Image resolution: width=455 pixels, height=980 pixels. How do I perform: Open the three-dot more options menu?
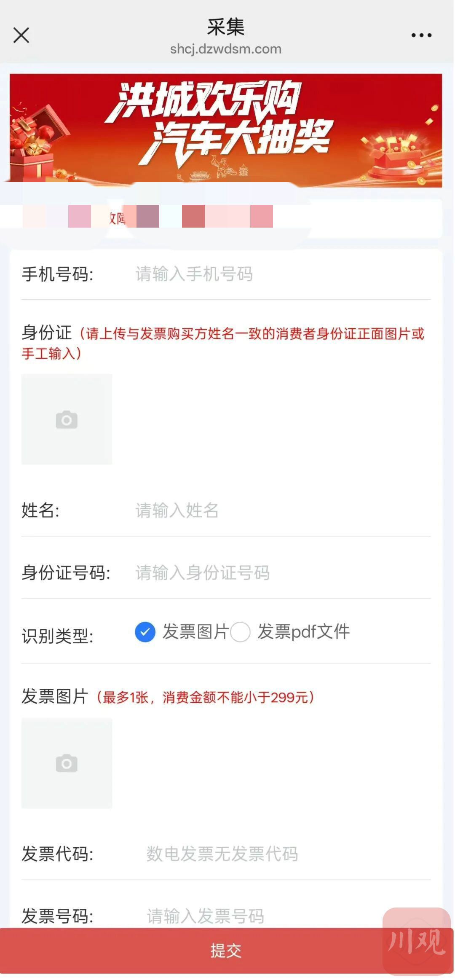(421, 35)
